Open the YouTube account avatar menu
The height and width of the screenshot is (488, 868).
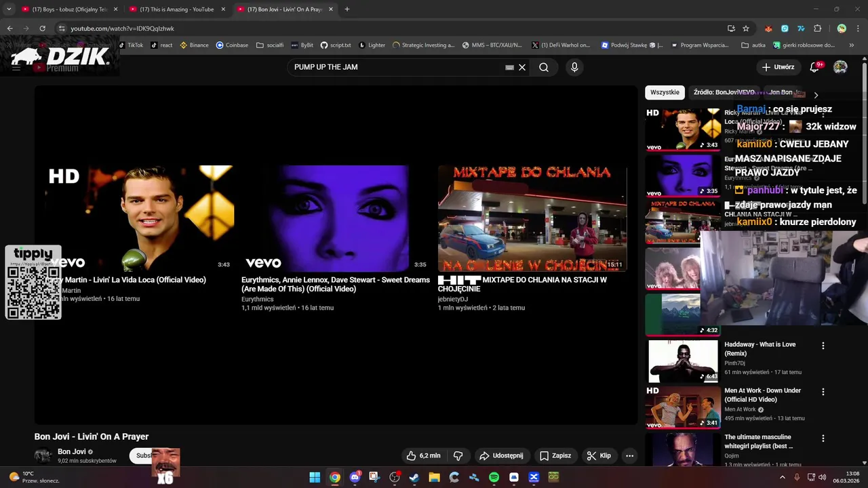tap(840, 67)
